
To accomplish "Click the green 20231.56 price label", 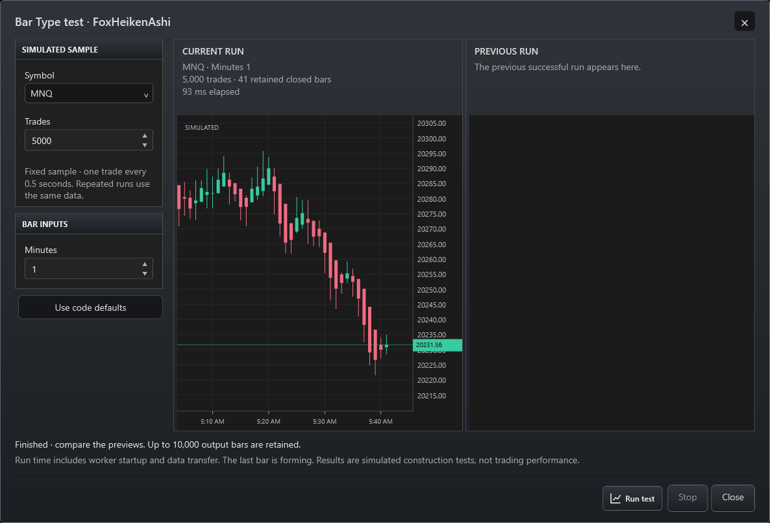I will click(x=438, y=345).
